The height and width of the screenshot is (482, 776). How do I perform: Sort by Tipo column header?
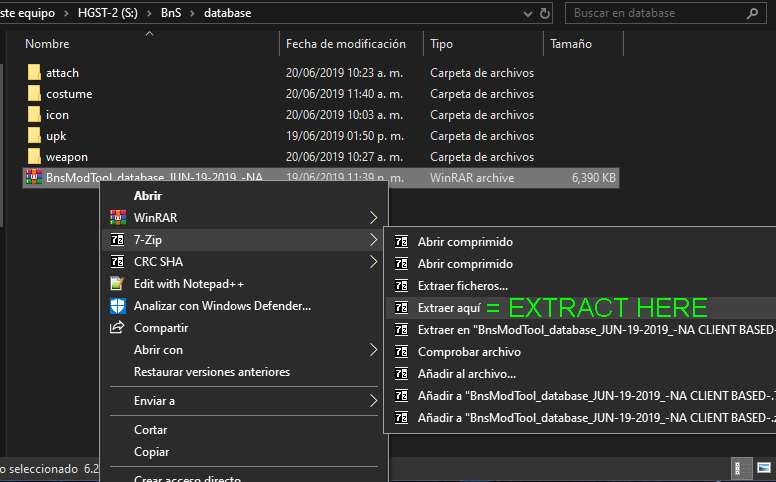441,44
